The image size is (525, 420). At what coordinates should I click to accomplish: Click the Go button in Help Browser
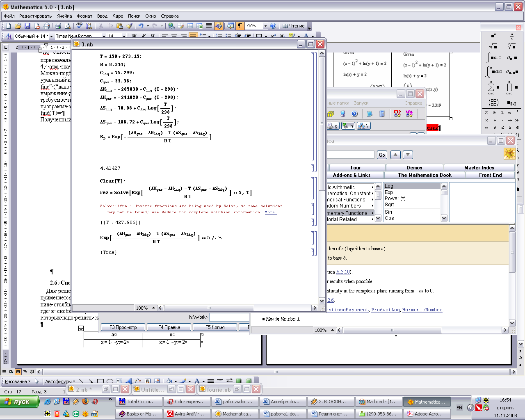(382, 155)
